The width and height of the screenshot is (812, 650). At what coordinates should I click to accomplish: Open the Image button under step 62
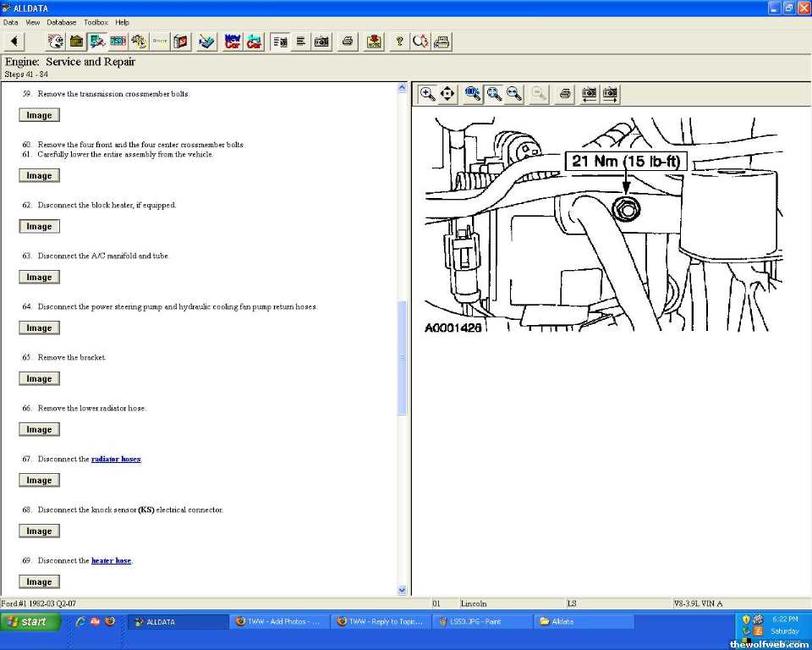[x=39, y=227]
